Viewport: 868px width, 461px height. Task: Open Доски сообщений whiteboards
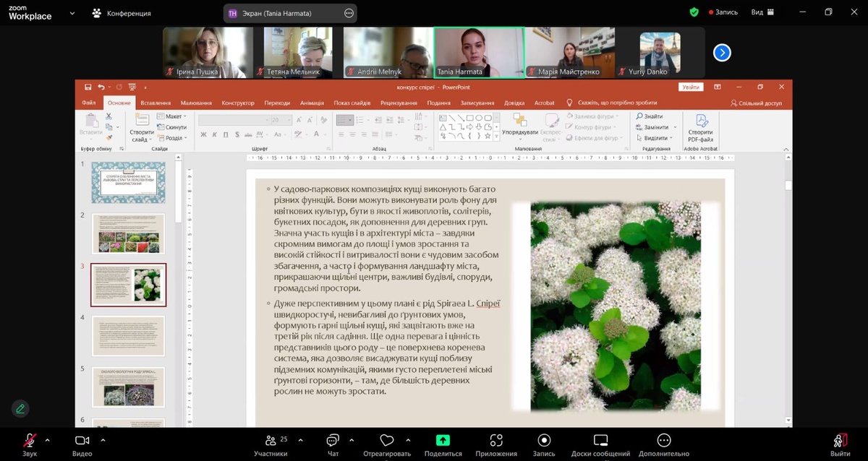600,444
